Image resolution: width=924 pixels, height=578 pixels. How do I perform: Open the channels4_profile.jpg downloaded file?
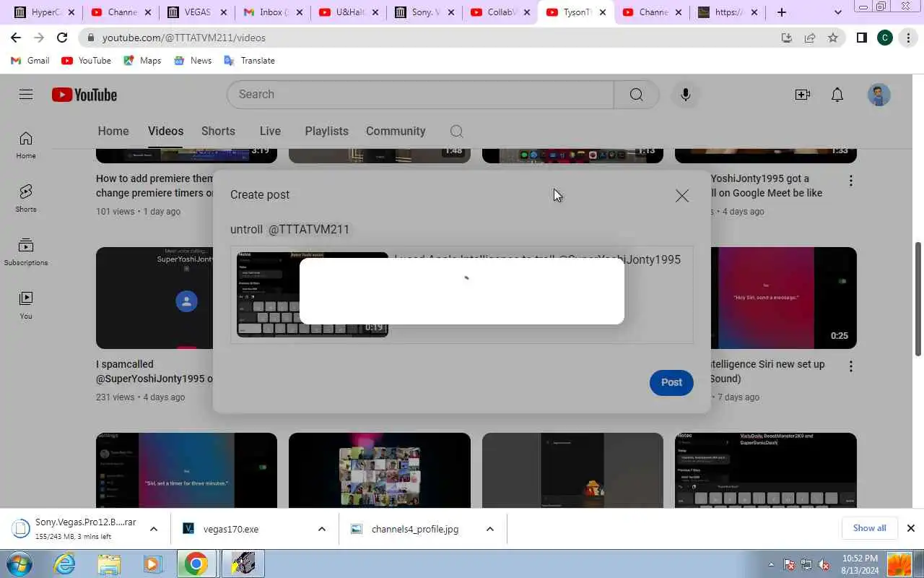(x=414, y=529)
